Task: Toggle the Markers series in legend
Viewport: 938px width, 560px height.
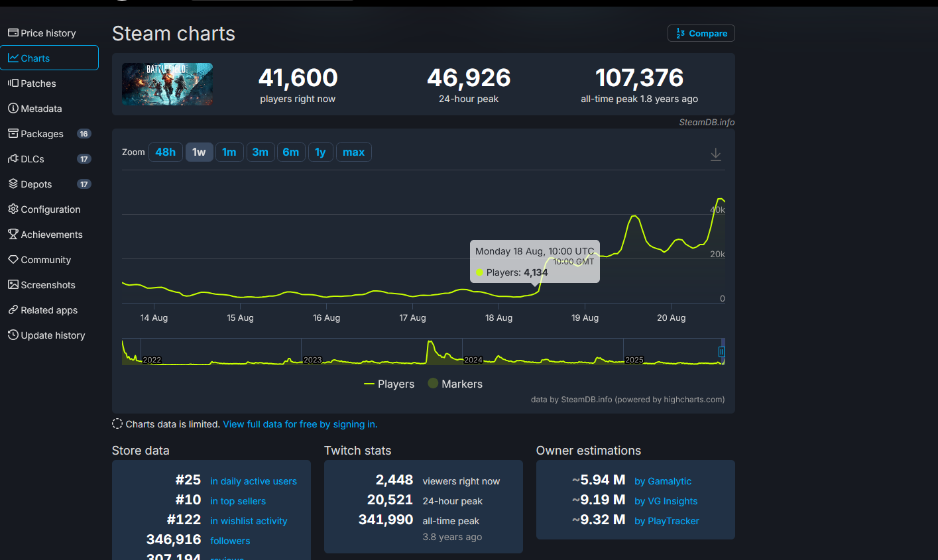Action: [x=455, y=384]
